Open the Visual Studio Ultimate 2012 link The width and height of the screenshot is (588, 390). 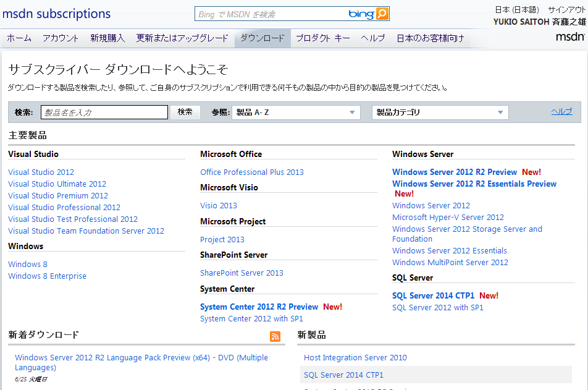[x=57, y=184]
